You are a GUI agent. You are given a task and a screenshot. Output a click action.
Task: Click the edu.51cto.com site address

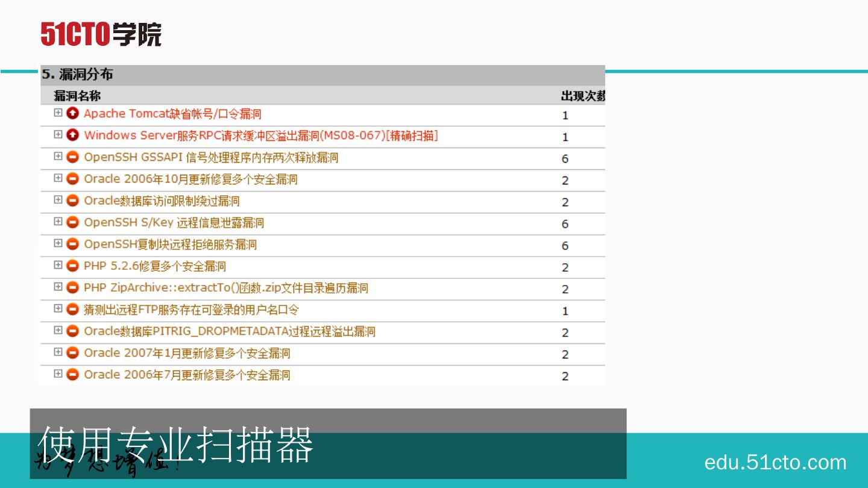point(775,462)
